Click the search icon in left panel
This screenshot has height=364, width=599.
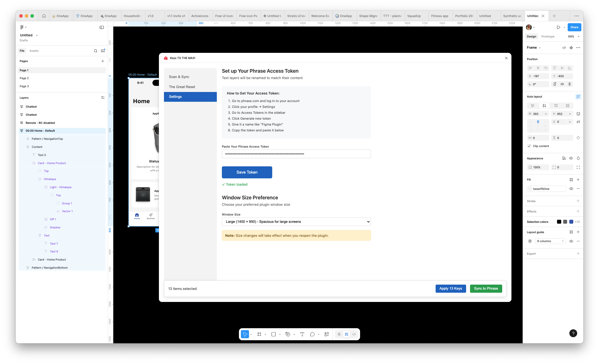point(95,51)
